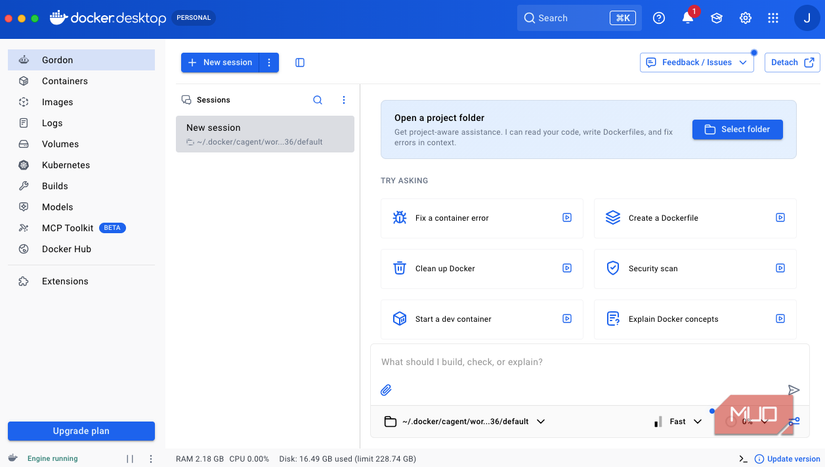Open Builds in sidebar
This screenshot has width=825, height=467.
coord(81,186)
